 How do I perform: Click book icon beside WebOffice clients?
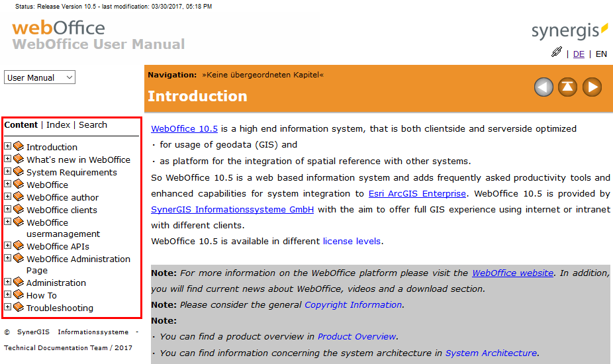click(19, 209)
